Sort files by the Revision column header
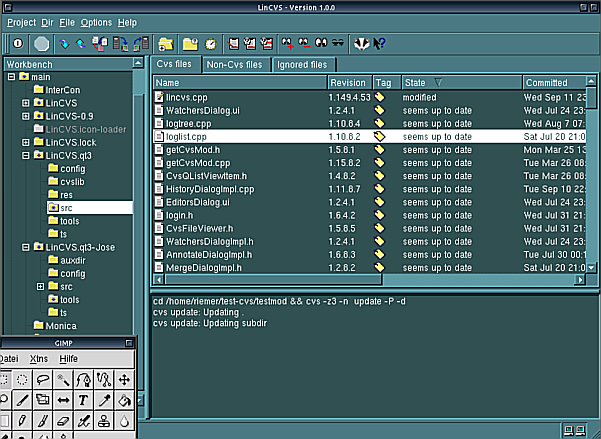 pyautogui.click(x=347, y=83)
